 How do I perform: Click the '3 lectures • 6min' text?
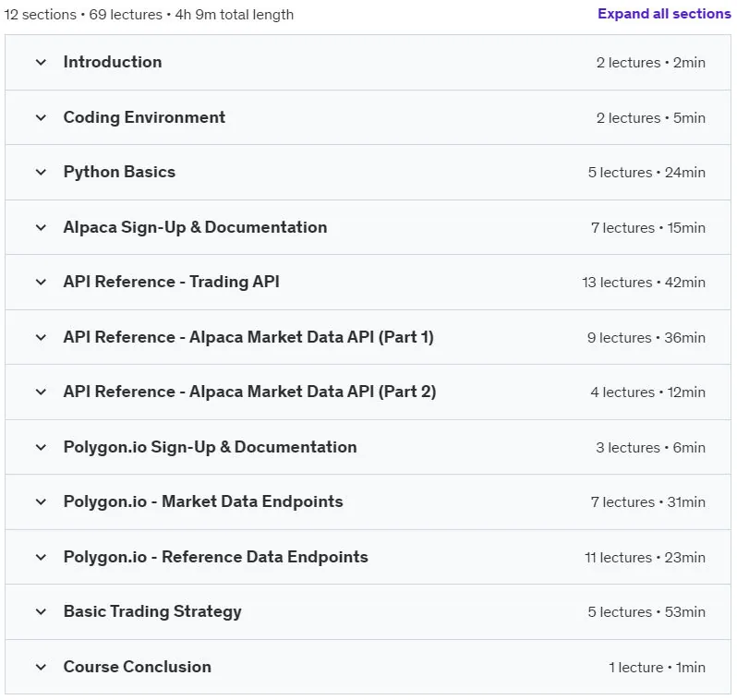(x=650, y=448)
